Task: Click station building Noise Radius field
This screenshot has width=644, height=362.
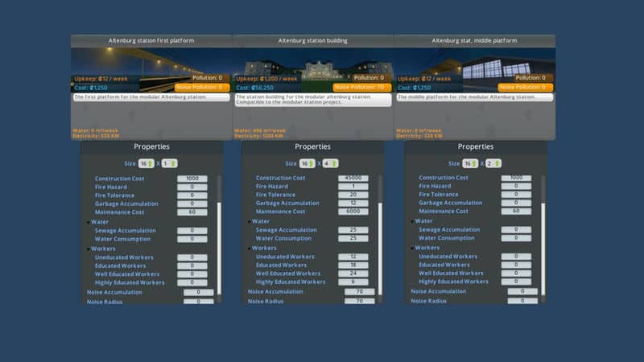Action: (360, 301)
